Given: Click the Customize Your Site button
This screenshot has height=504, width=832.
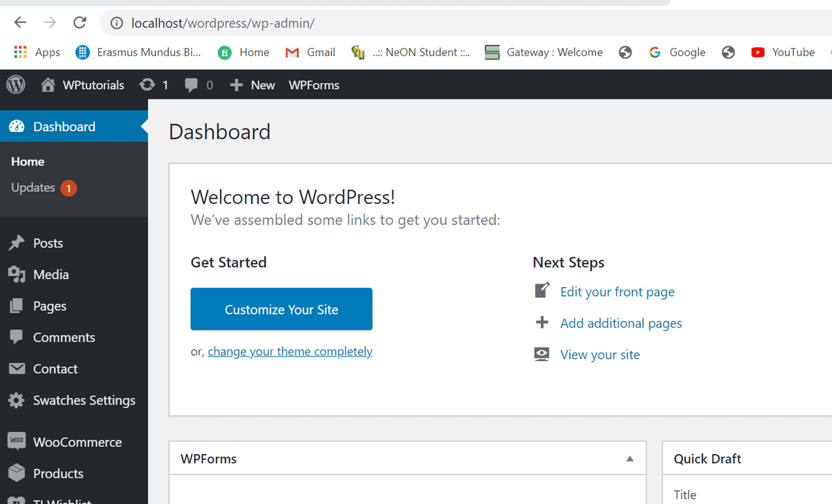Looking at the screenshot, I should [281, 309].
